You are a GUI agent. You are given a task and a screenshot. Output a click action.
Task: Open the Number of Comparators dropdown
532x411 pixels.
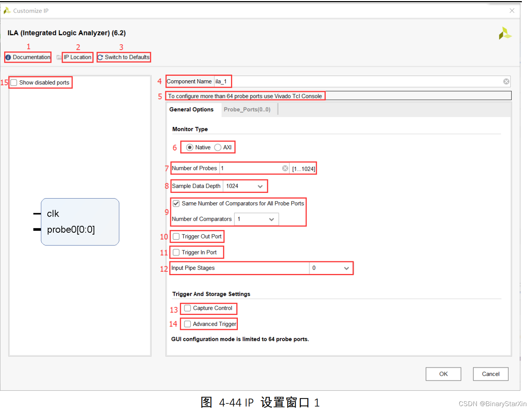tap(256, 219)
